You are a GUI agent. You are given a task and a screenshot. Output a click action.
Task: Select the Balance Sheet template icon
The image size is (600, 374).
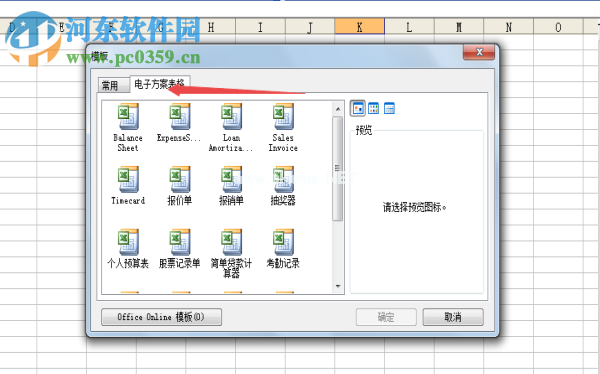(x=128, y=116)
